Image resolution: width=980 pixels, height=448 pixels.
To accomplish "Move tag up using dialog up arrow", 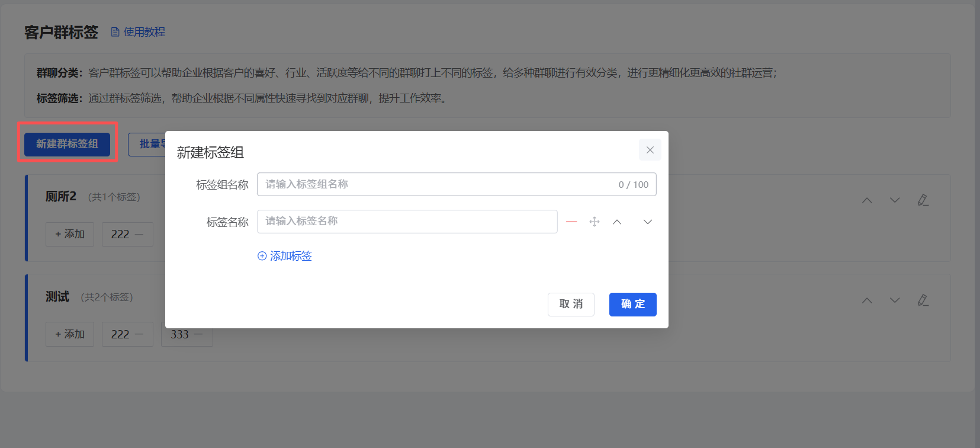I will 617,222.
